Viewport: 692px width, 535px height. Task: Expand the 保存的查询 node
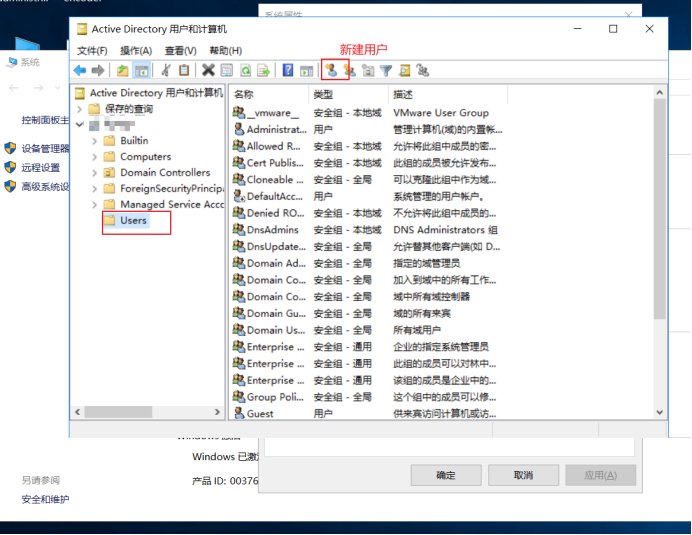click(x=79, y=109)
